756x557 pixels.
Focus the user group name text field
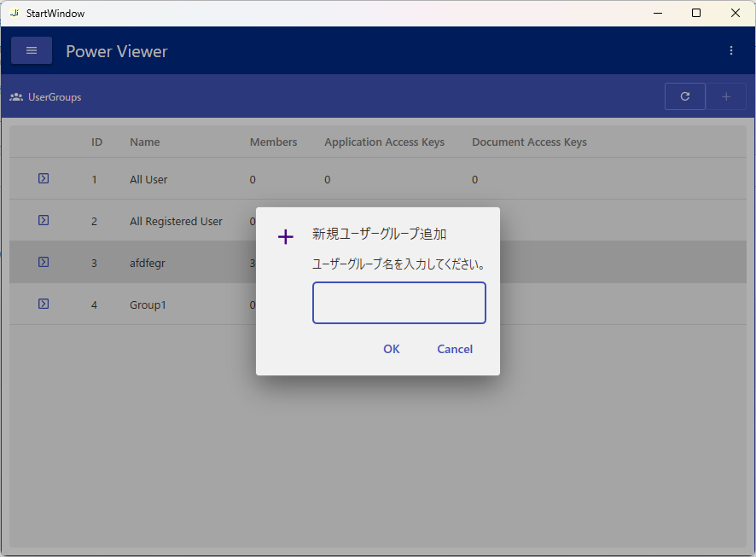click(x=398, y=303)
